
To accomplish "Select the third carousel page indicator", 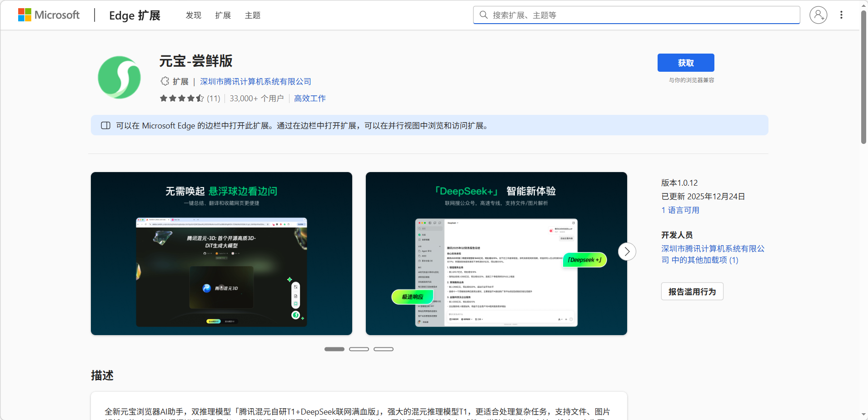I will [x=384, y=349].
